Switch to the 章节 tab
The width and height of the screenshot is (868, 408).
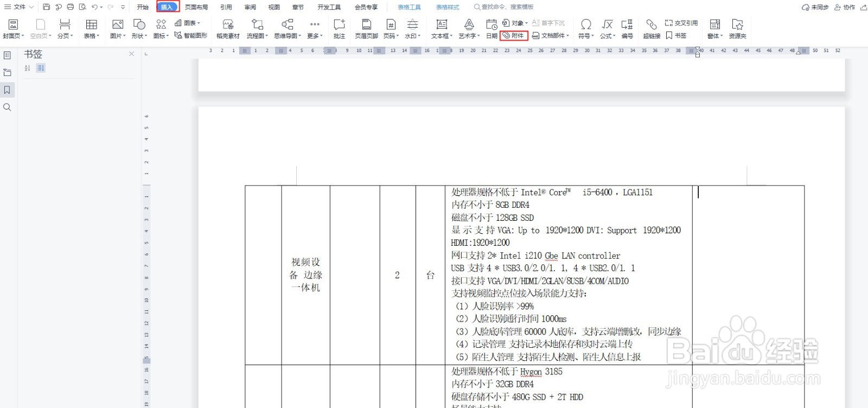[298, 7]
